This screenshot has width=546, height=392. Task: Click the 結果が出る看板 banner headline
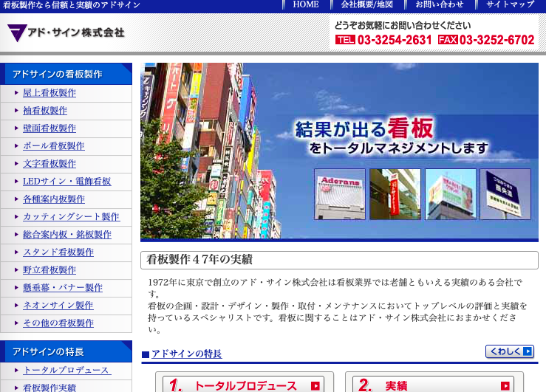(364, 128)
